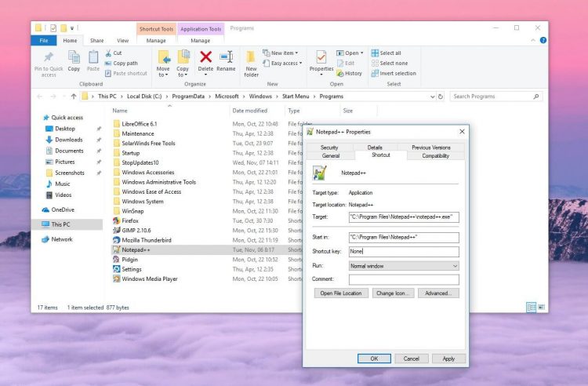Sort the list by the Name column header
This screenshot has height=386, width=588.
coord(120,111)
